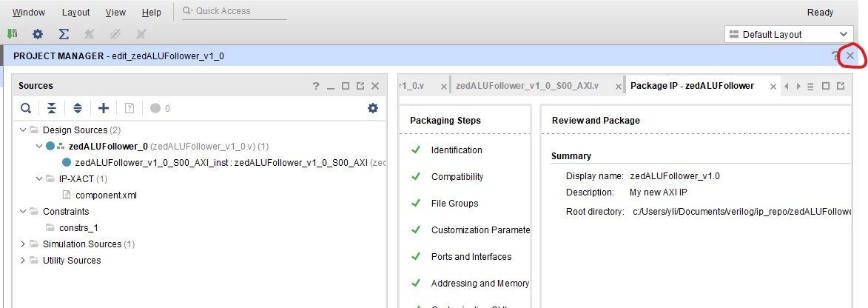Open the Layout menu
868x308 pixels.
(x=75, y=13)
